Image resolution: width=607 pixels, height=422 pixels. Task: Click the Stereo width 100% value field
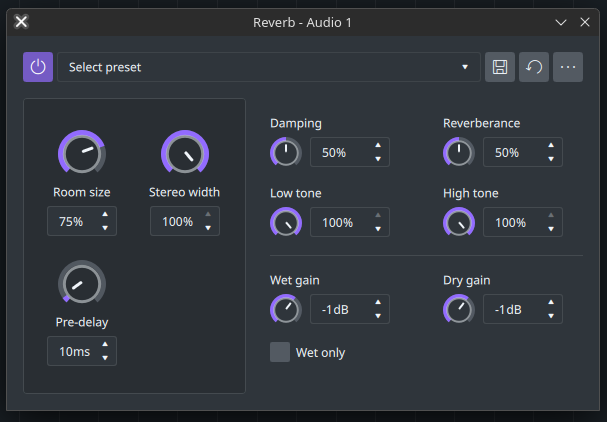[x=185, y=221]
